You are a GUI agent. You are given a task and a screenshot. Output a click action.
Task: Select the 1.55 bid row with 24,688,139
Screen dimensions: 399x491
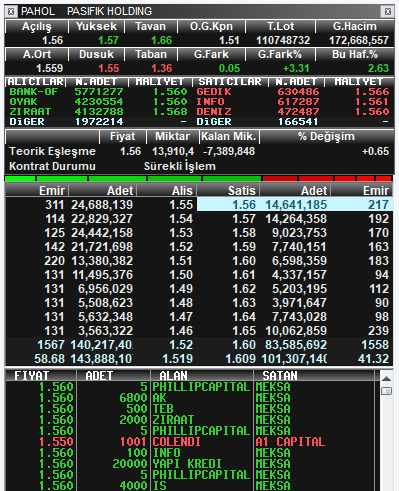click(x=101, y=204)
